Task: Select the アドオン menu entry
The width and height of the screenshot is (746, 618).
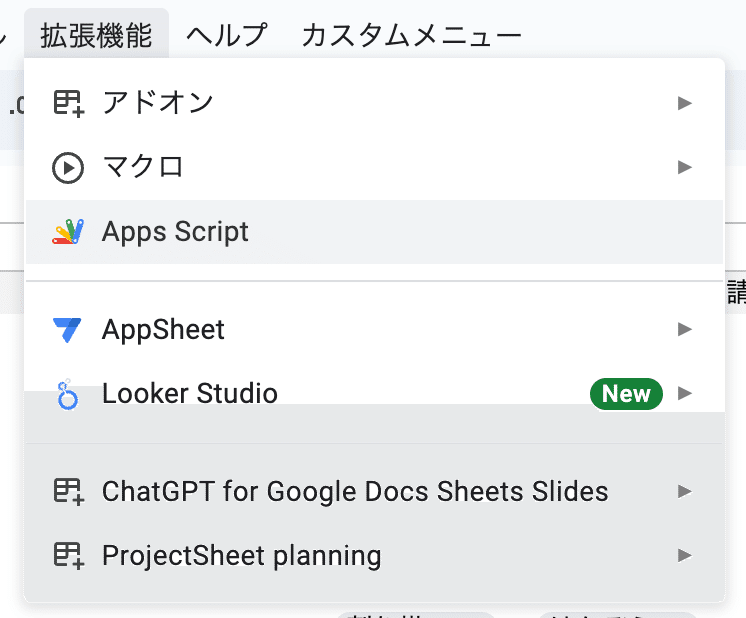Action: pyautogui.click(x=374, y=103)
